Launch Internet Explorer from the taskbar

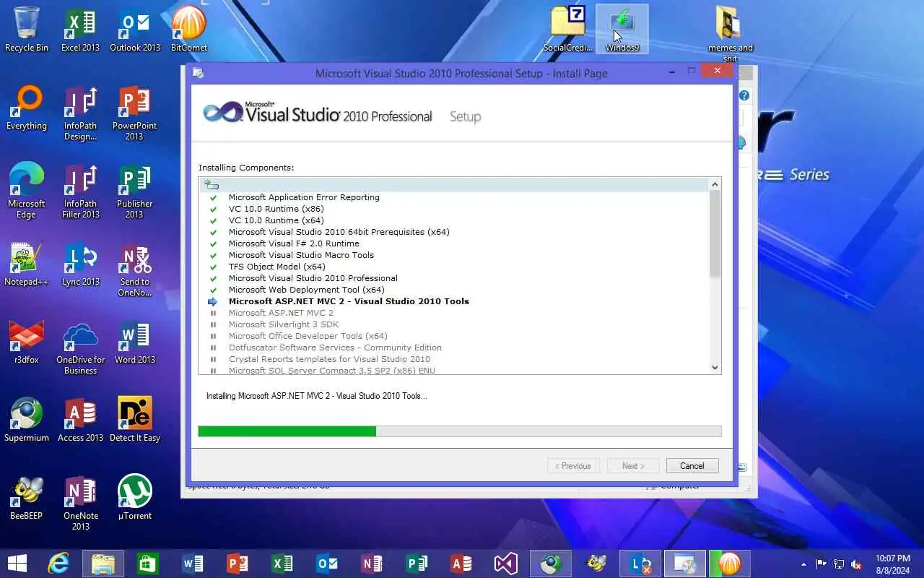(x=58, y=564)
